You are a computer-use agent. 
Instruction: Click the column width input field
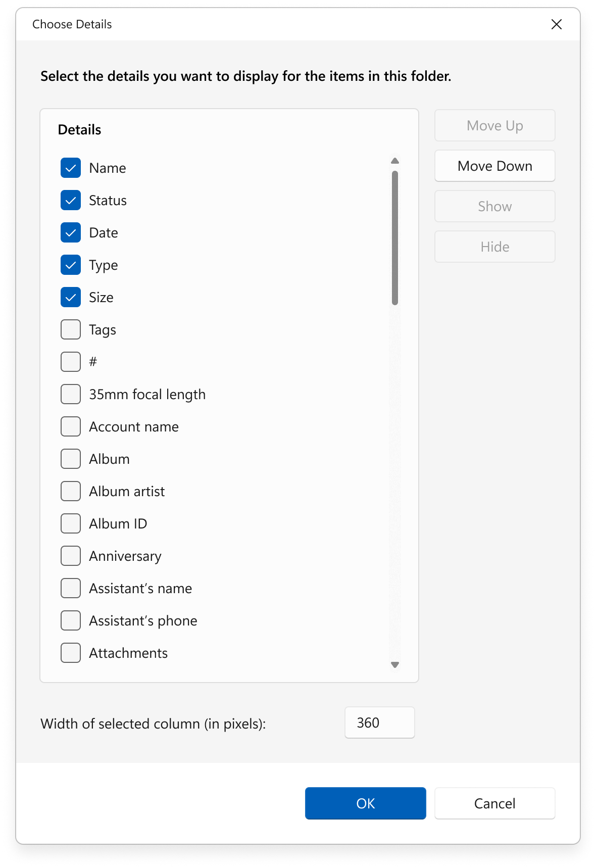pos(379,723)
